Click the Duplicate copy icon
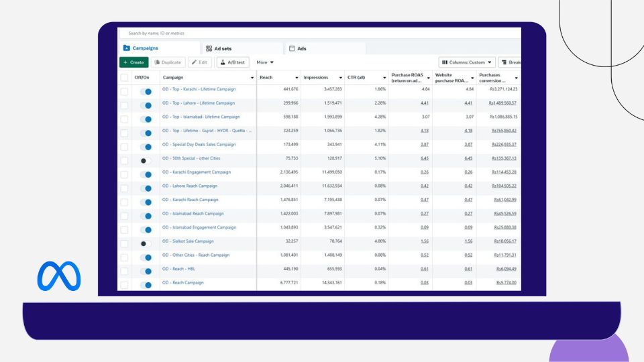This screenshot has width=644, height=362. tap(157, 62)
